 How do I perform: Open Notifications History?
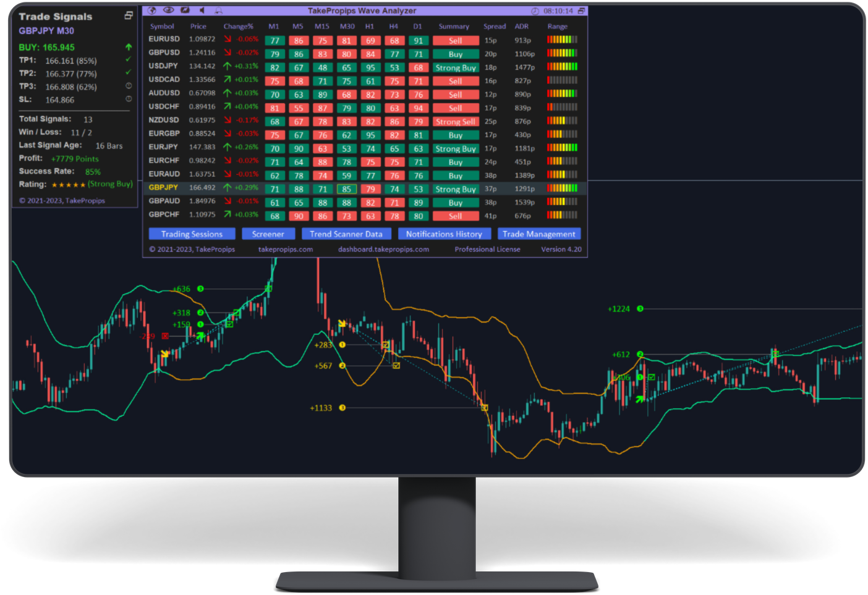tap(444, 234)
